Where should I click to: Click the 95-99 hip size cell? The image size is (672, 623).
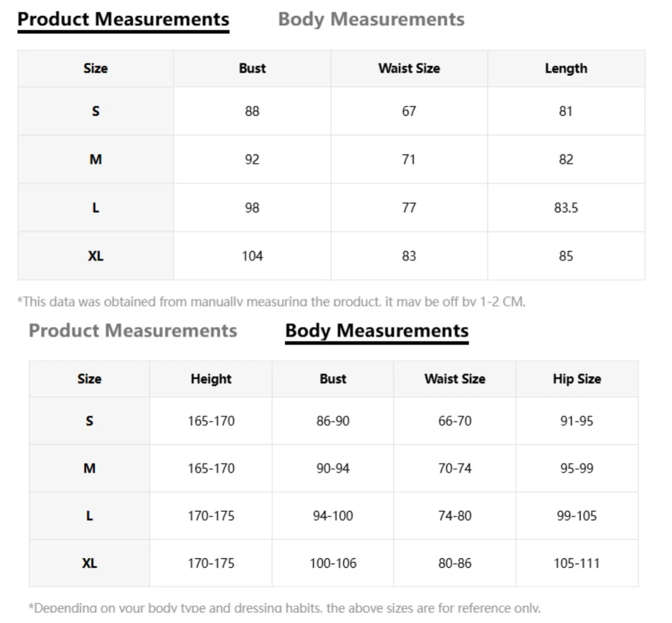click(577, 468)
